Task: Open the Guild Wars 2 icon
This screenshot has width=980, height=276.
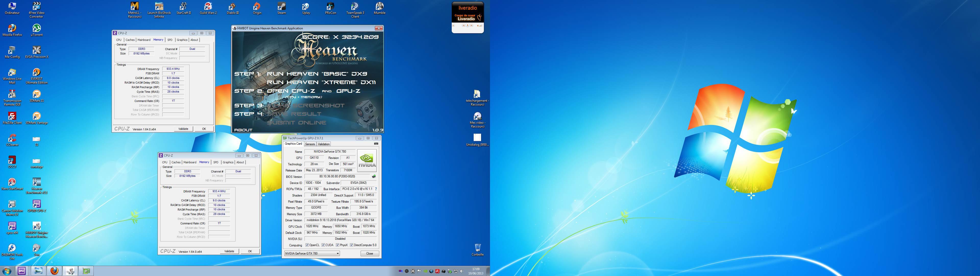Action: (208, 8)
